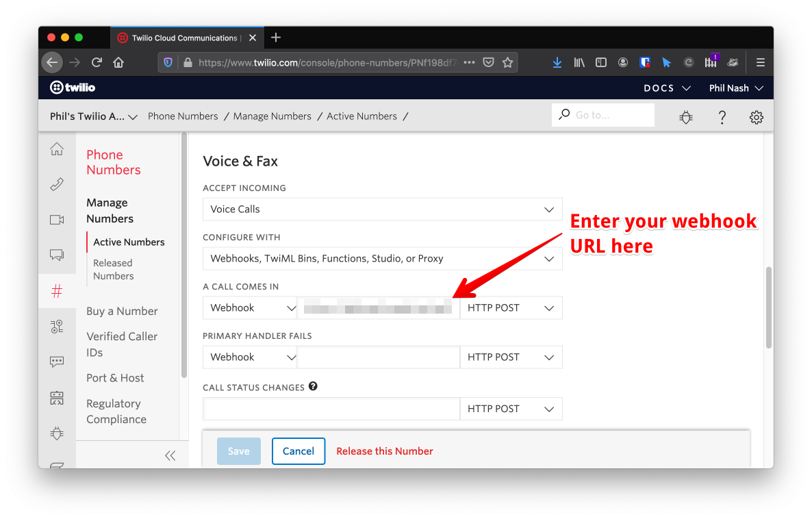Open the Programmable SMS chat icon in sidebar
Screen dimensions: 812x519
[57, 255]
